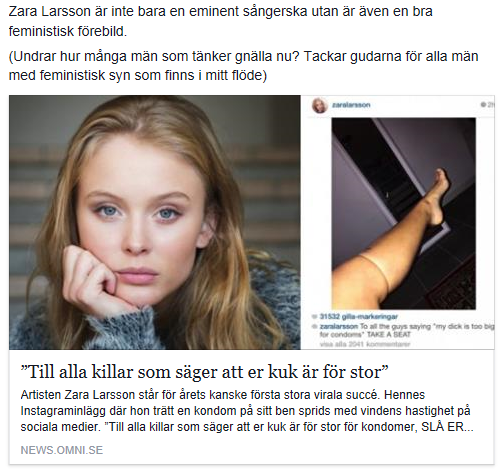Click the TAKE A SEAT caption text
503x472 pixels.
tap(389, 334)
